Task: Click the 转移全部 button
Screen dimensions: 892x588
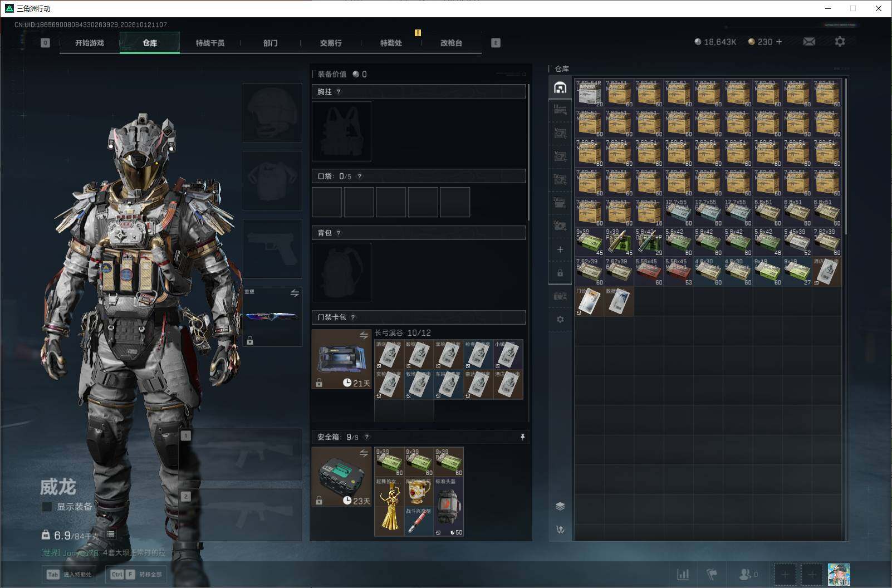Action: (137, 574)
